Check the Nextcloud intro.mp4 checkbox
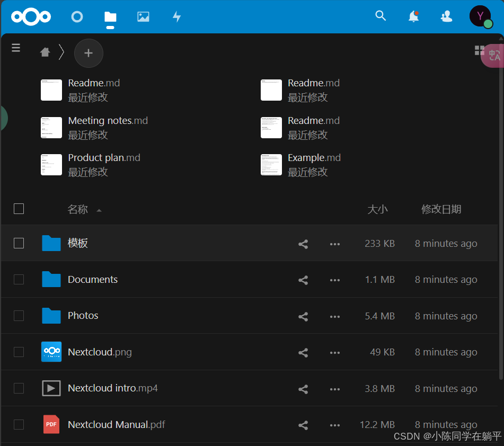 (19, 388)
